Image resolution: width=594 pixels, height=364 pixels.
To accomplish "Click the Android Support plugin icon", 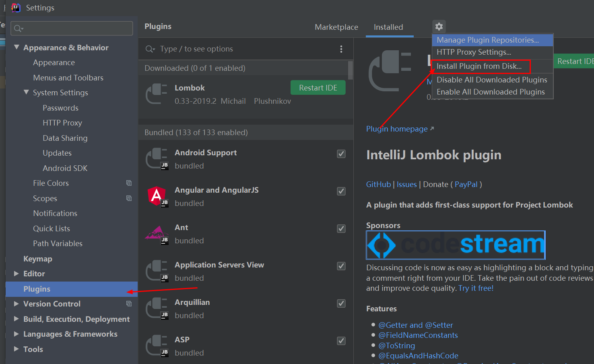I will tap(156, 158).
